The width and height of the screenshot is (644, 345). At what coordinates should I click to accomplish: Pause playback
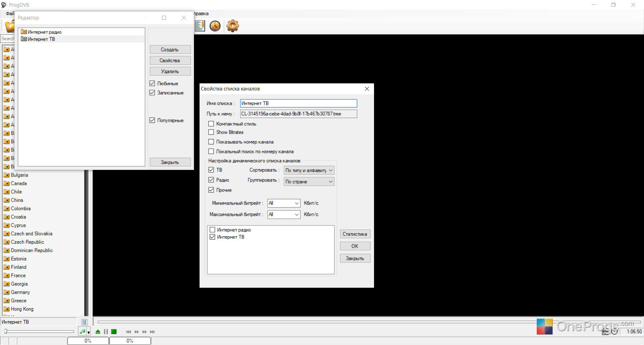[106, 332]
